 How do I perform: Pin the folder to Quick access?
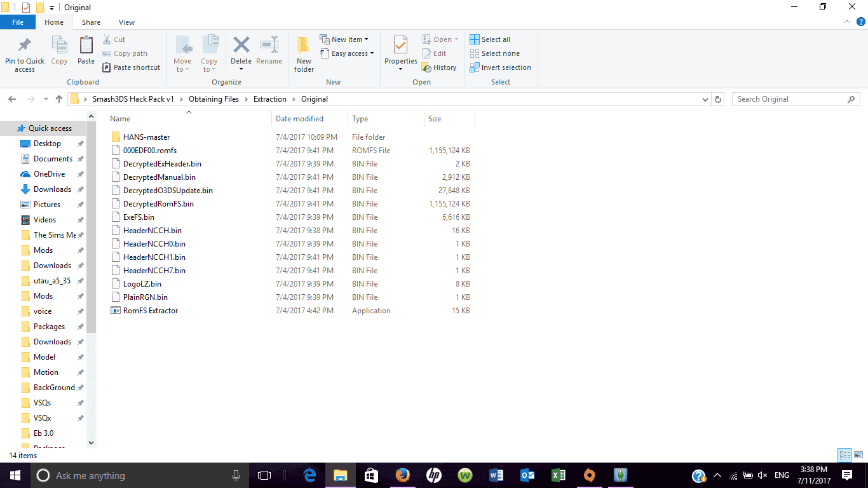[25, 55]
